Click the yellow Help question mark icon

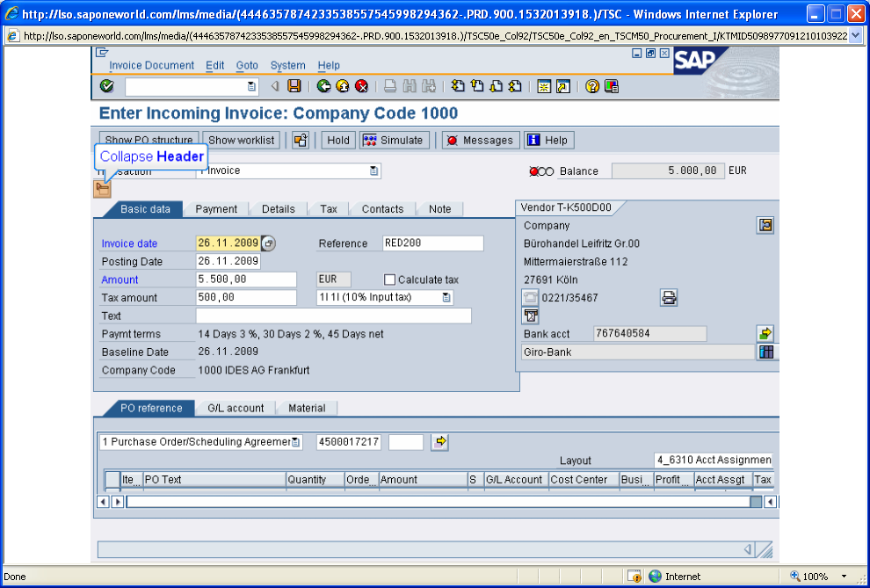[592, 86]
